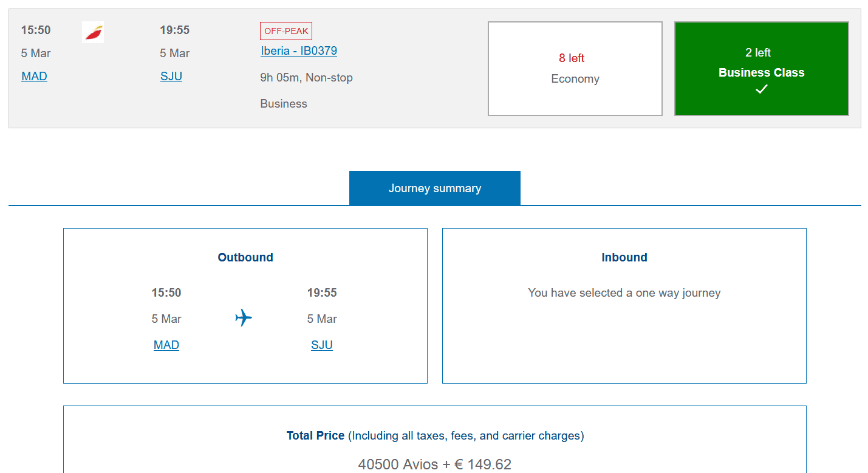Open the Iberia - IB0379 flight details link
868x473 pixels.
pos(299,51)
